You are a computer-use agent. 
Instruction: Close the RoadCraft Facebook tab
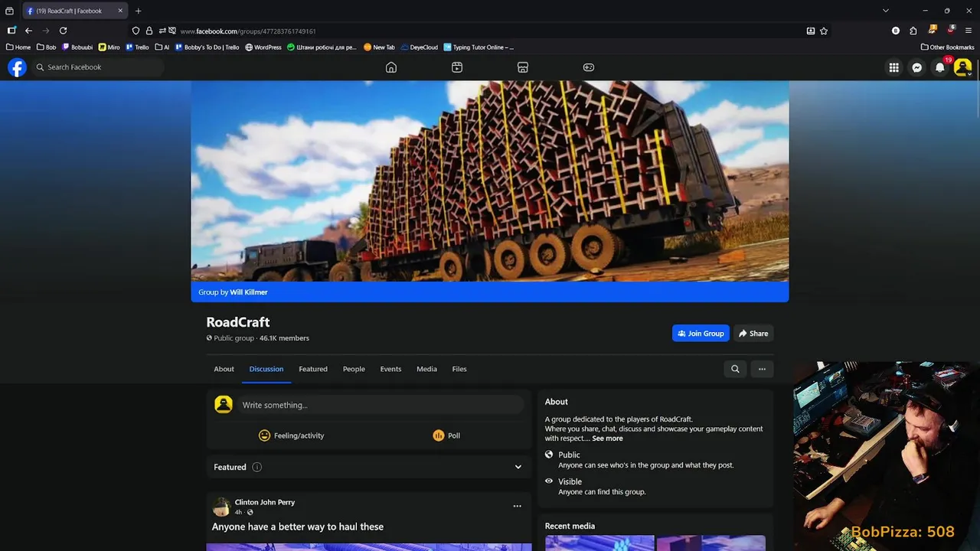point(120,11)
